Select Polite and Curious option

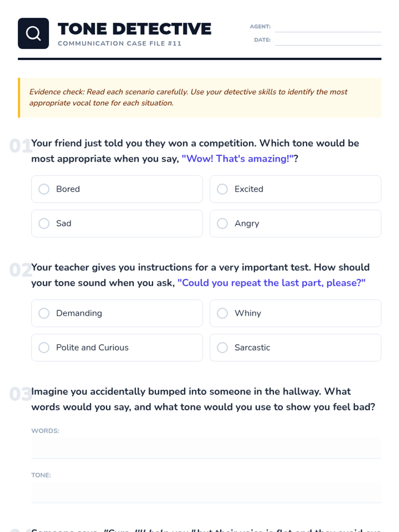click(x=44, y=347)
